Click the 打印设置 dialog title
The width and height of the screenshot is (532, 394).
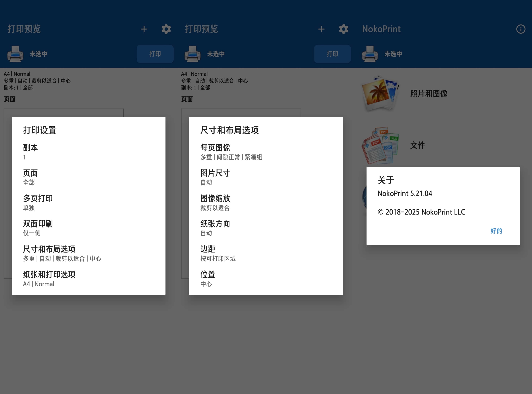[x=40, y=130]
